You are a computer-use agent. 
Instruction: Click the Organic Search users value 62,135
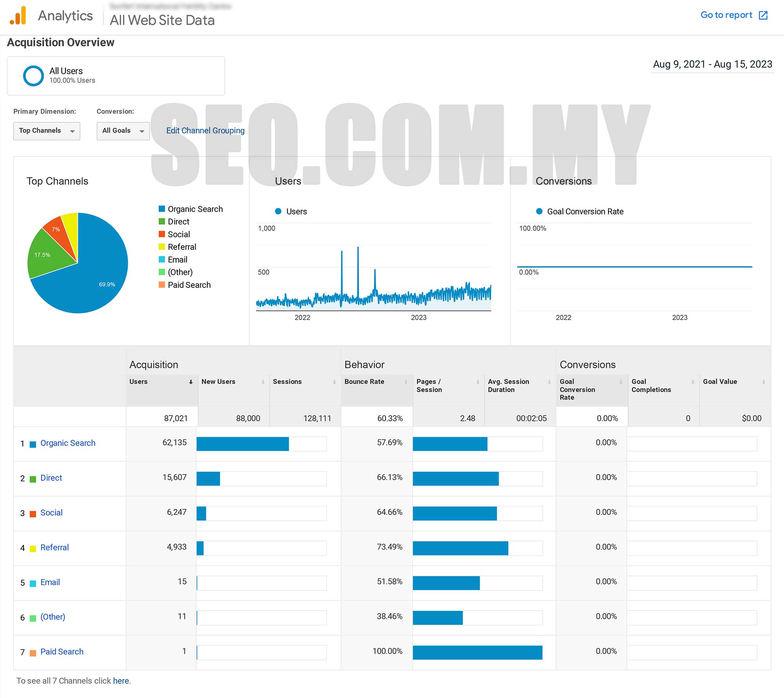tap(174, 443)
